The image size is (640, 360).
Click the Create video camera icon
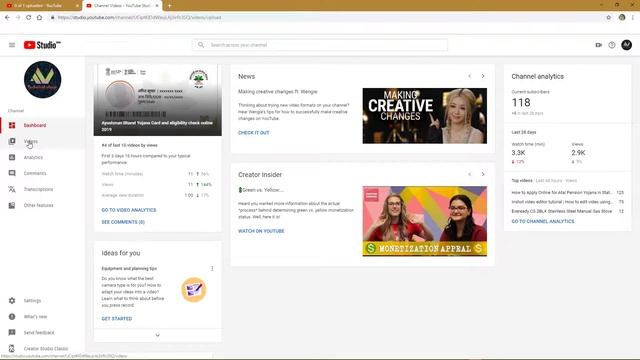click(598, 45)
